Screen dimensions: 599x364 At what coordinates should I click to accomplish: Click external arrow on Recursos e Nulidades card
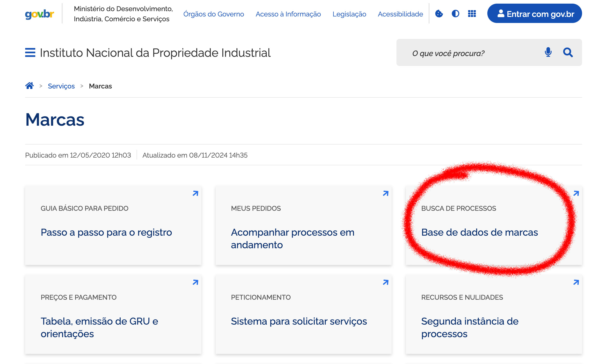(576, 282)
